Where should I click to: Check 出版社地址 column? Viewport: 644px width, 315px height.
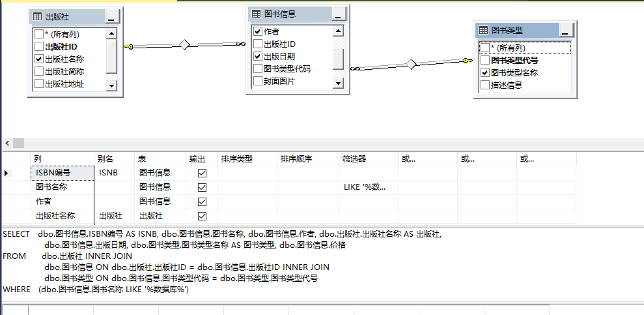click(x=39, y=84)
